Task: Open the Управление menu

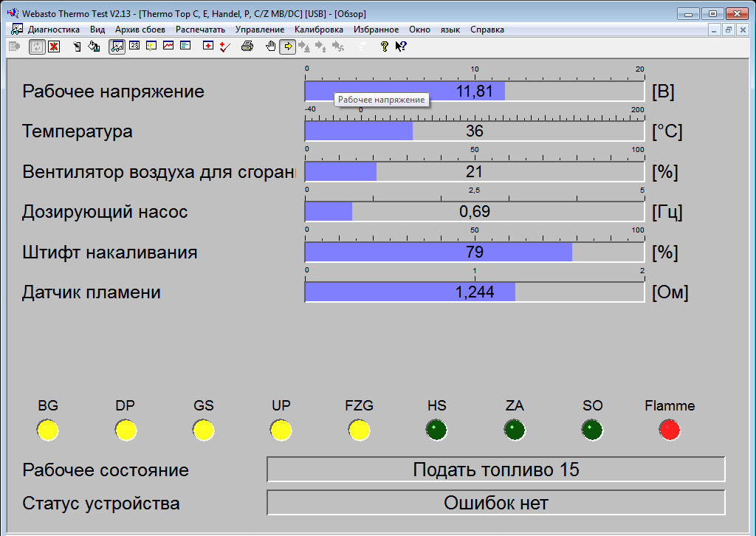Action: (x=260, y=30)
